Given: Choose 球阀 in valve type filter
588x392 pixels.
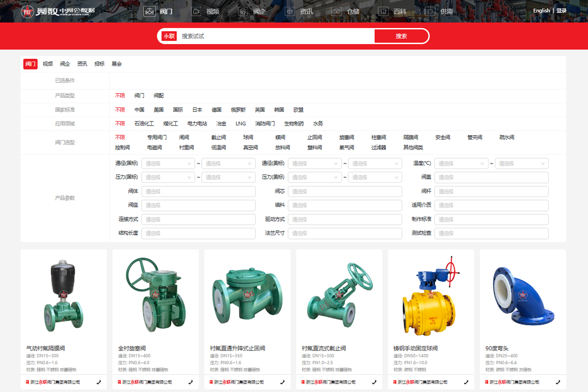Looking at the screenshot, I should (248, 137).
